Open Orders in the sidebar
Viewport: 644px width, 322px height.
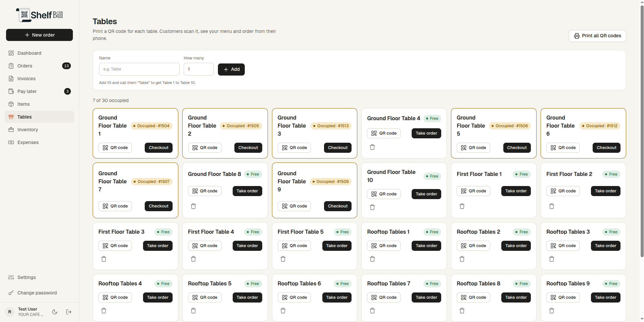(x=40, y=66)
